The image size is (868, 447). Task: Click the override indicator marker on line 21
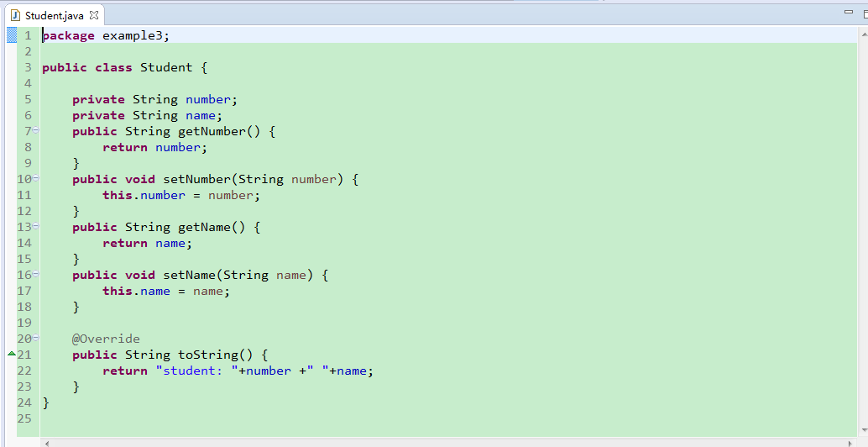coord(11,354)
